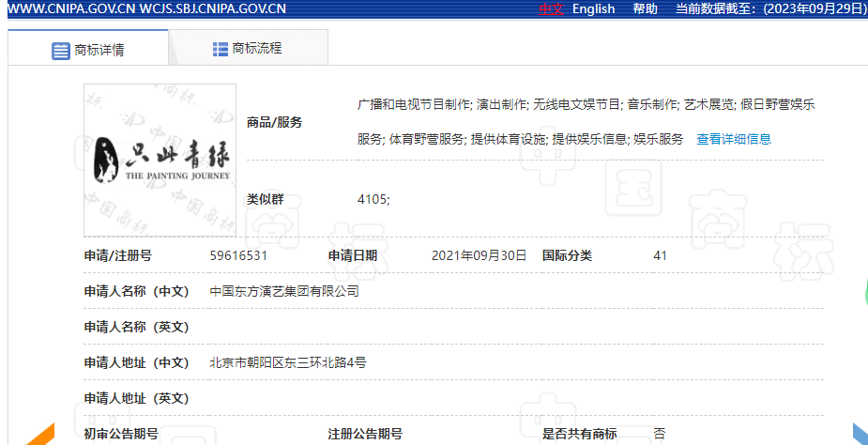Click the 国际分类 label
Viewport: 868px width, 445px height.
coord(567,255)
